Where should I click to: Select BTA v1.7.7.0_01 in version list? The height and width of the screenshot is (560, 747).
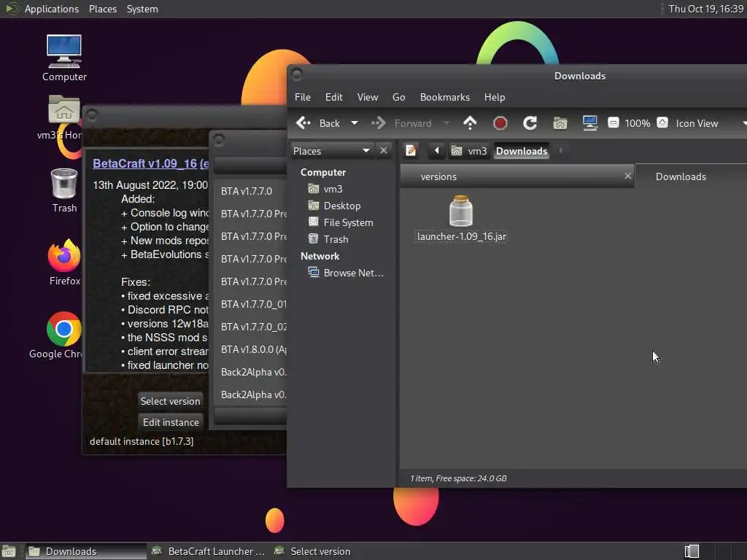(250, 304)
